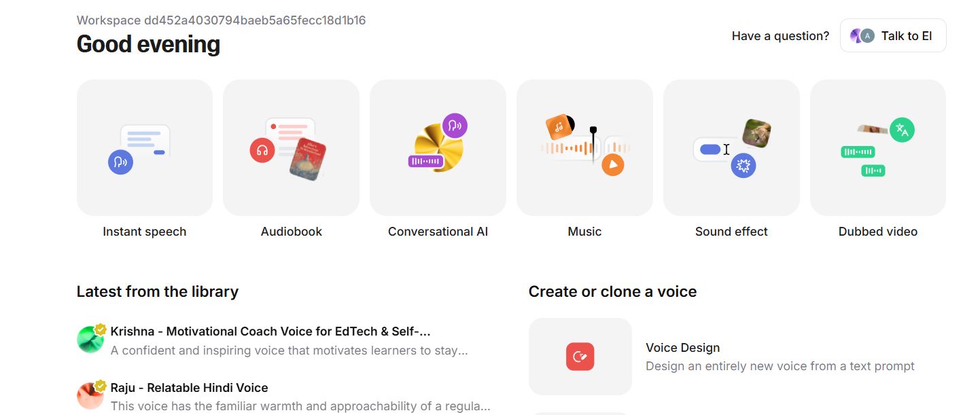This screenshot has width=980, height=415.
Task: Choose the Sound effect card icon
Action: coord(731,147)
